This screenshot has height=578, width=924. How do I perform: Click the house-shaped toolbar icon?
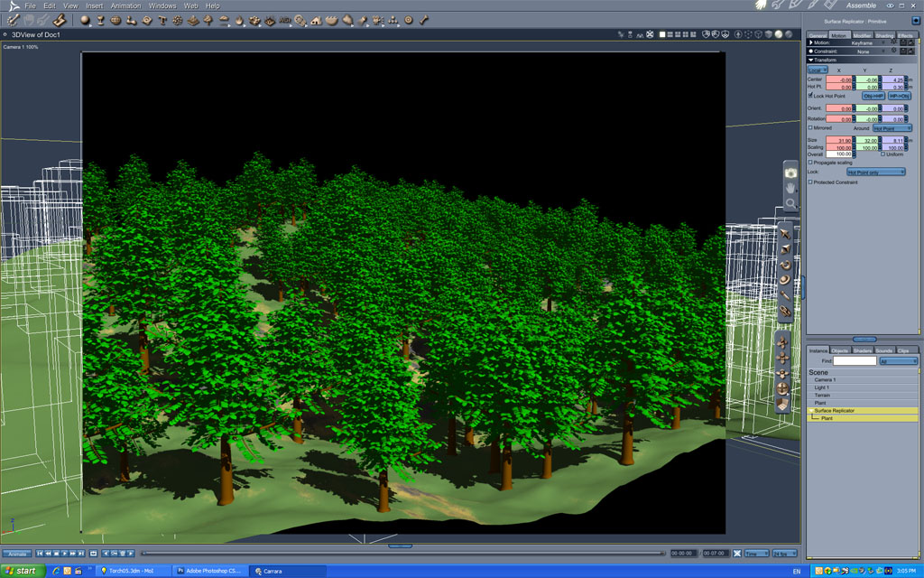coord(316,20)
